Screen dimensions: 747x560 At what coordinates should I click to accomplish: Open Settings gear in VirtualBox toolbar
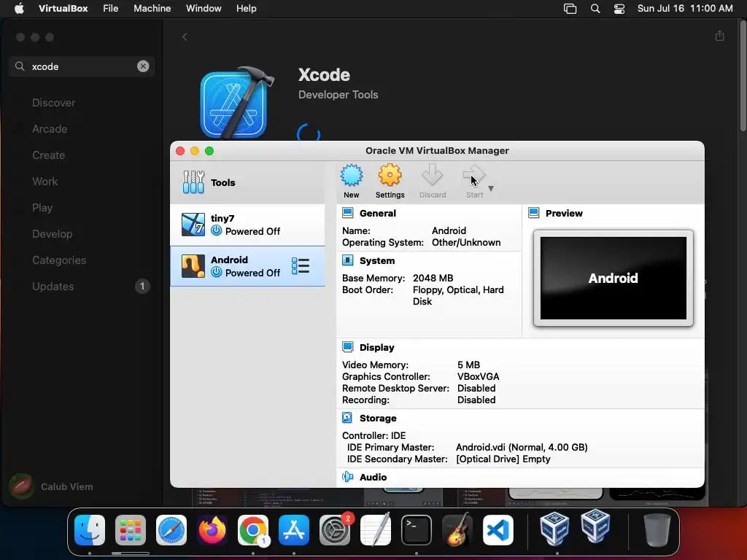pos(390,176)
